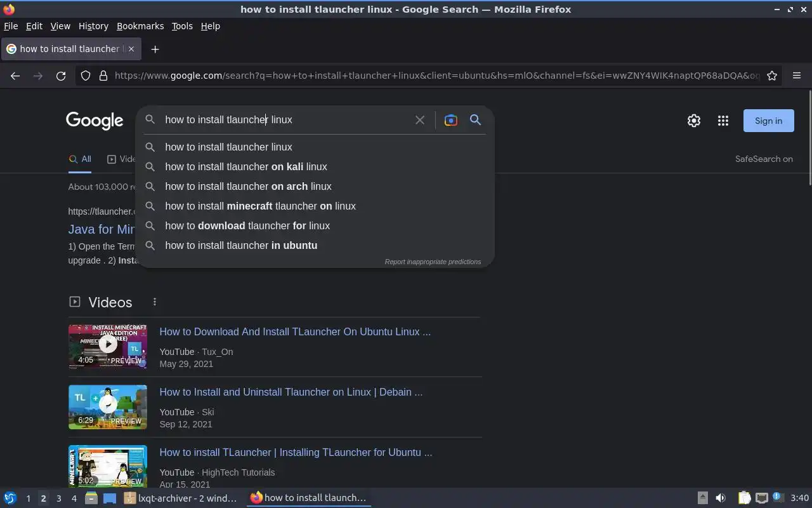
Task: Submit search with blue magnifier icon
Action: (475, 120)
